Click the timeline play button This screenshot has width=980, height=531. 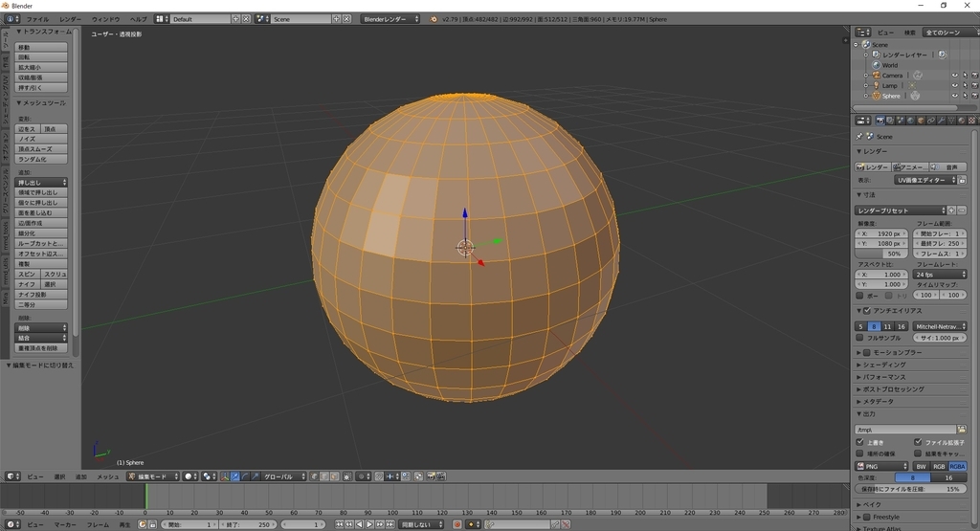369,524
